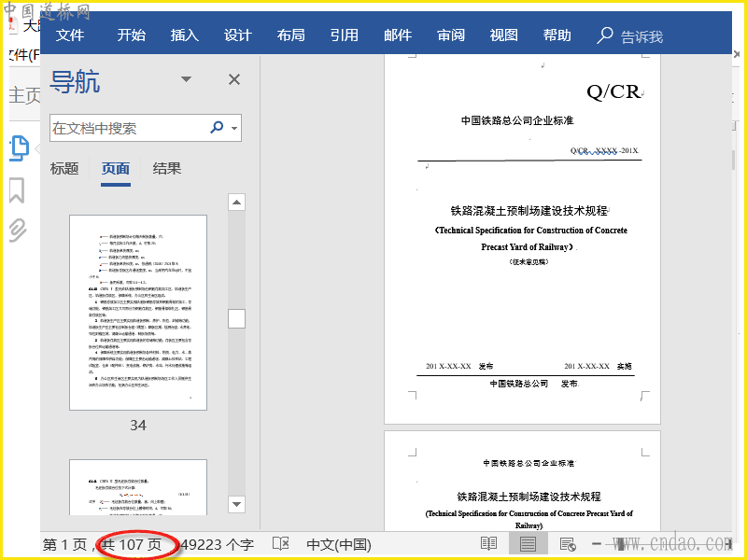Screen dimensions: 747x560
Task: Open the 布局 ribbon tab
Action: pos(291,35)
